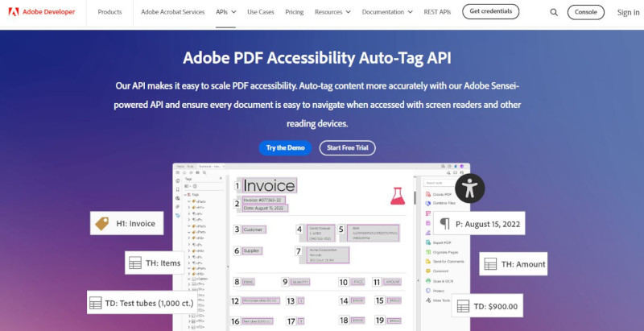Open the REST APIs link
The height and width of the screenshot is (331, 644).
pos(437,12)
